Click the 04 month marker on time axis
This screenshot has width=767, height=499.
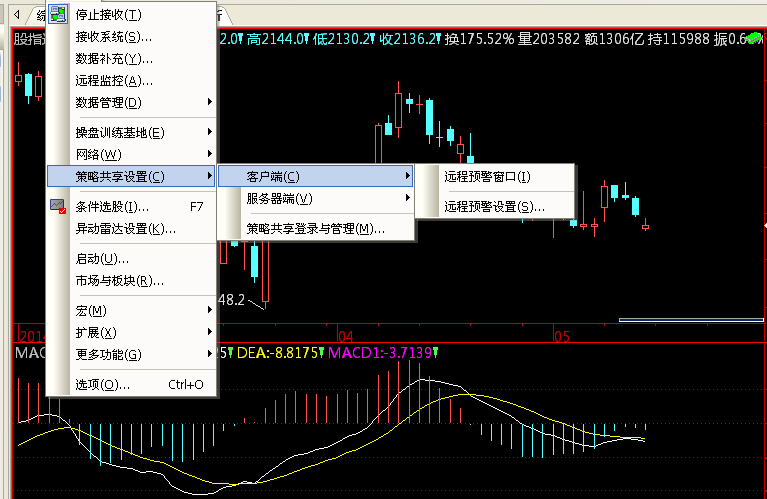tap(345, 336)
